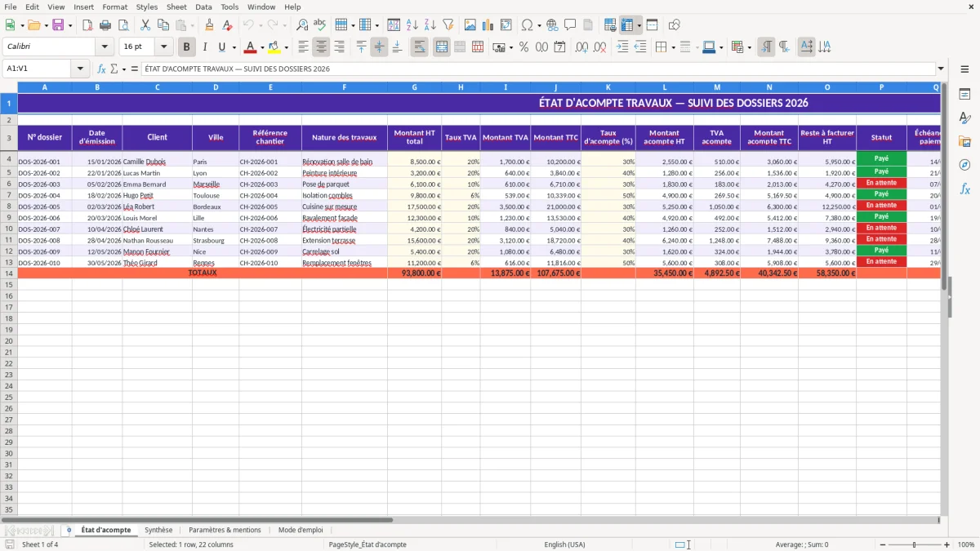This screenshot has width=980, height=551.
Task: Click the Add Decimal Place icon
Action: [x=582, y=47]
